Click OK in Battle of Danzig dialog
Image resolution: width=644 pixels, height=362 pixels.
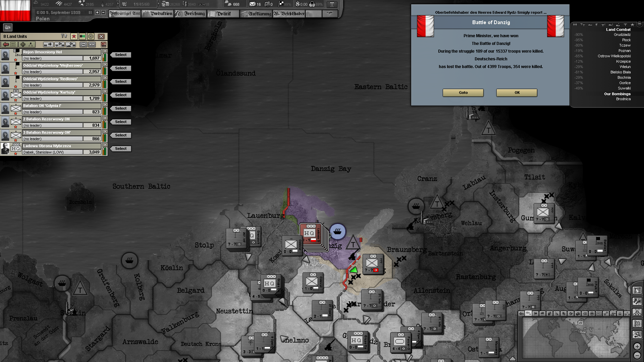tap(517, 93)
